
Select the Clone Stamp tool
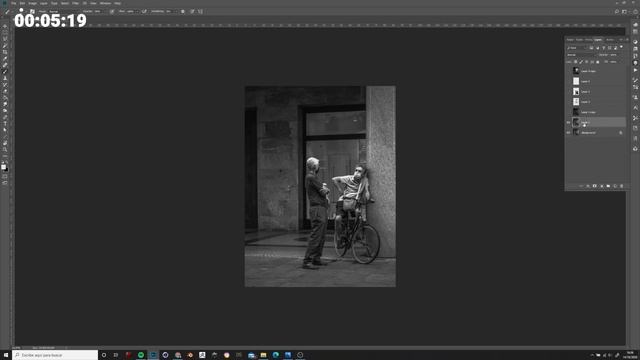[x=5, y=78]
